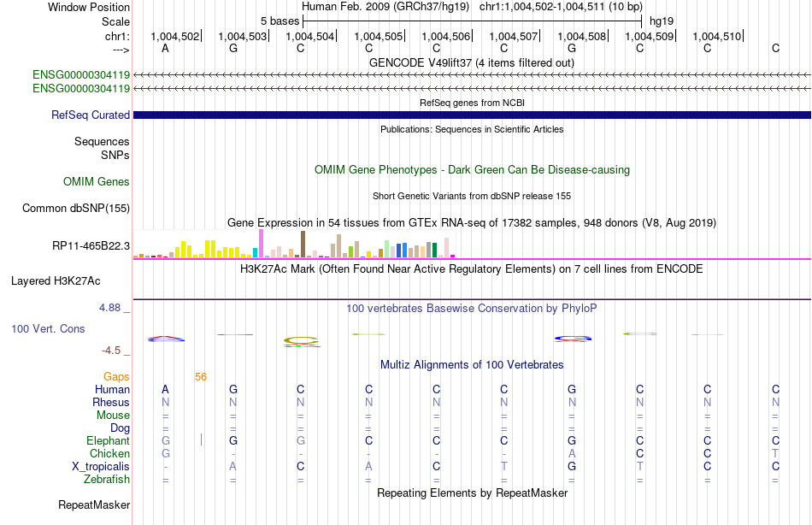The height and width of the screenshot is (525, 812).
Task: Select the X_tropicalis species label
Action: pyautogui.click(x=101, y=466)
